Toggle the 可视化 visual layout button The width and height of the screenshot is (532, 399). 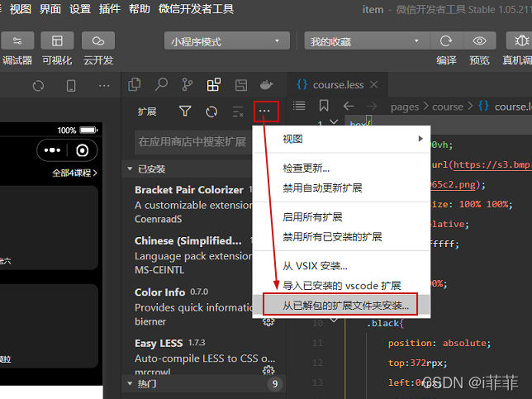point(57,40)
